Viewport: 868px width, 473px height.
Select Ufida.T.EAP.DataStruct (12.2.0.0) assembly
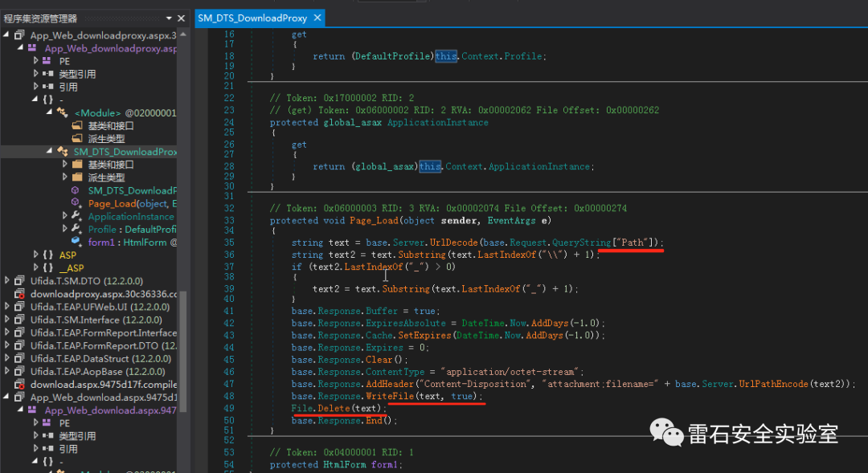100,358
